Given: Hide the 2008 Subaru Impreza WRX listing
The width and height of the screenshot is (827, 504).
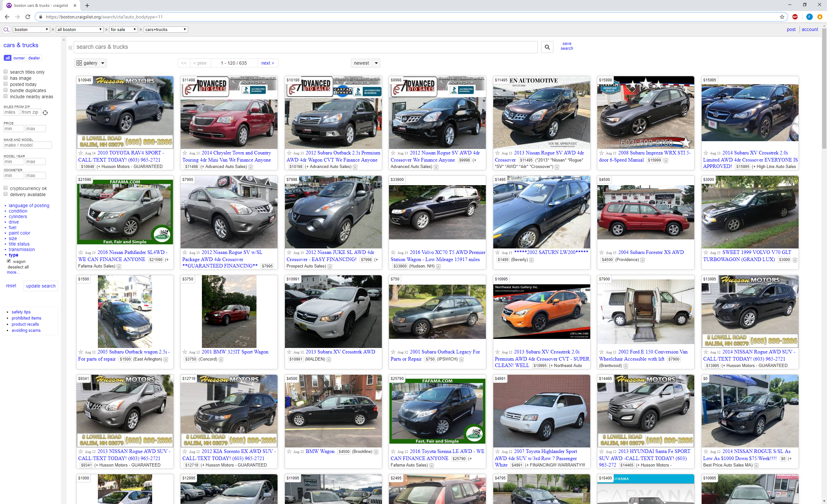Looking at the screenshot, I should [x=666, y=160].
